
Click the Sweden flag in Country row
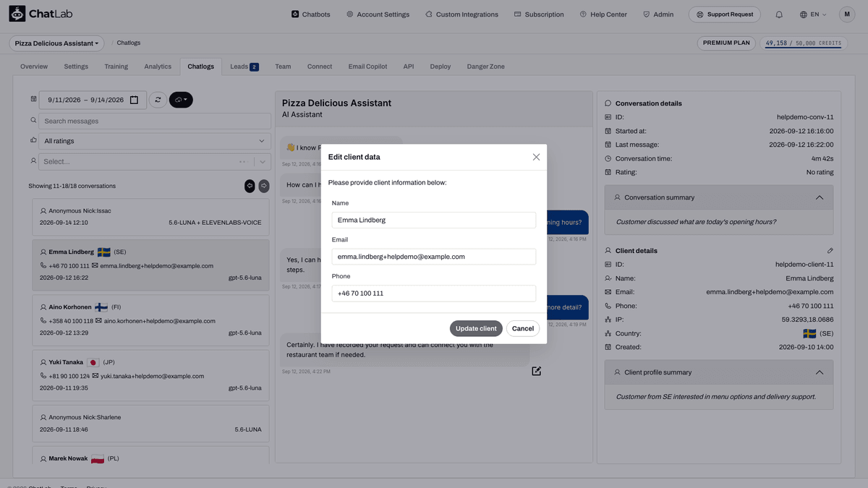(809, 333)
